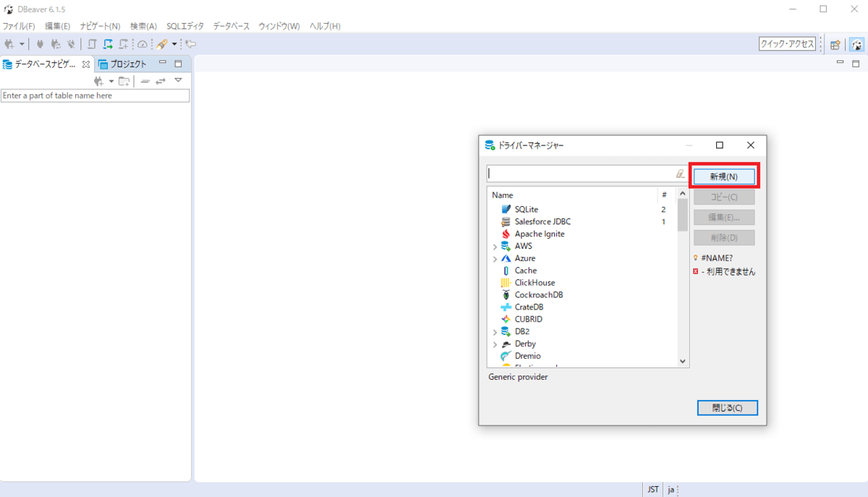Click the eraser clear icon in driver search field
Image resolution: width=868 pixels, height=497 pixels.
pos(680,174)
